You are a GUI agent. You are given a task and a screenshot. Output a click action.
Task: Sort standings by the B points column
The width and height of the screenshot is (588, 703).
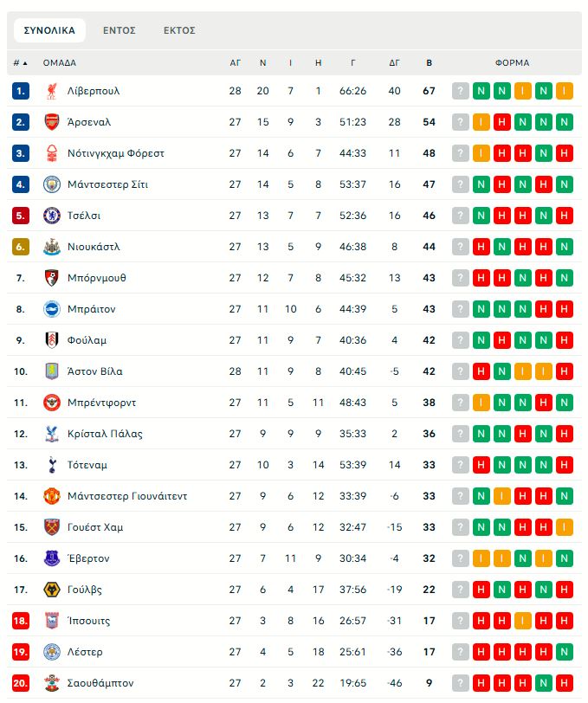[430, 62]
